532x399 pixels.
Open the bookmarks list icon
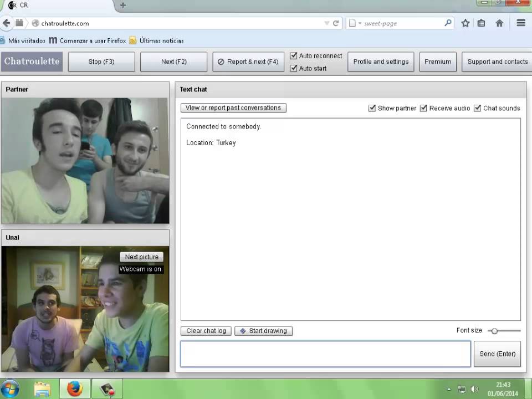click(481, 23)
